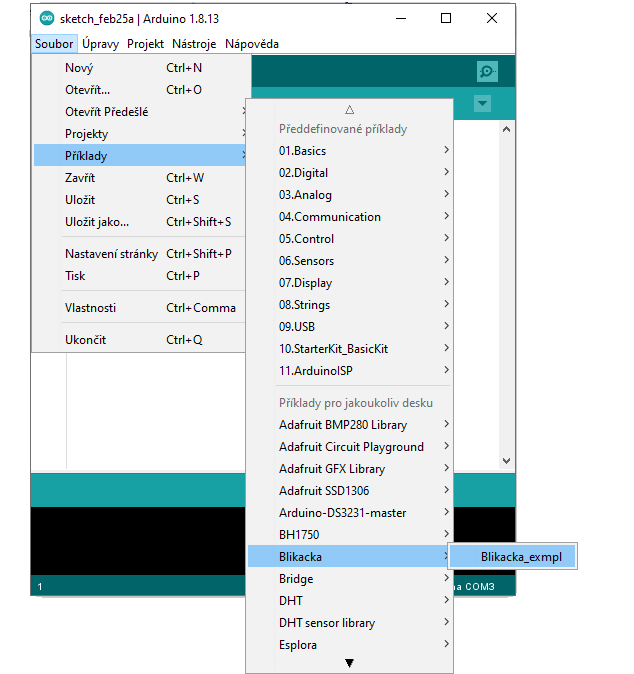Select Nový from Soubor menu

[x=139, y=68]
